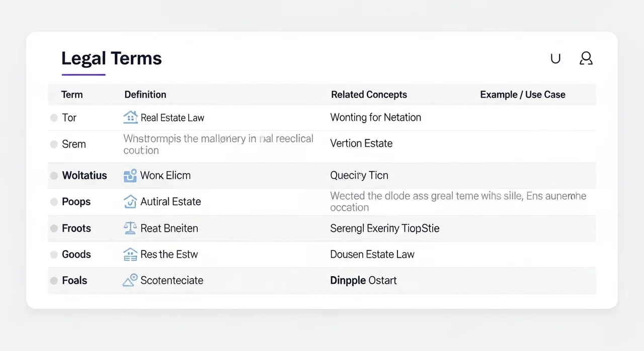Click the user profile icon

pos(586,58)
